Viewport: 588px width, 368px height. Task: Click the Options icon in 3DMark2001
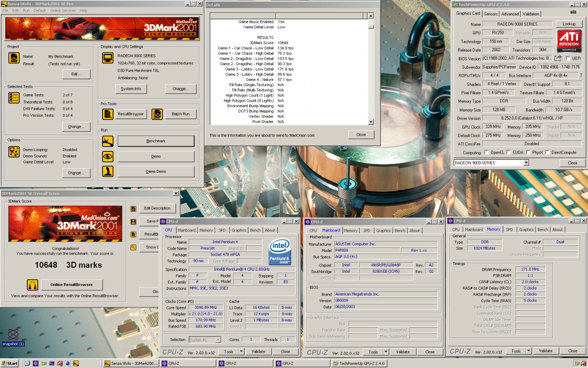point(14,152)
